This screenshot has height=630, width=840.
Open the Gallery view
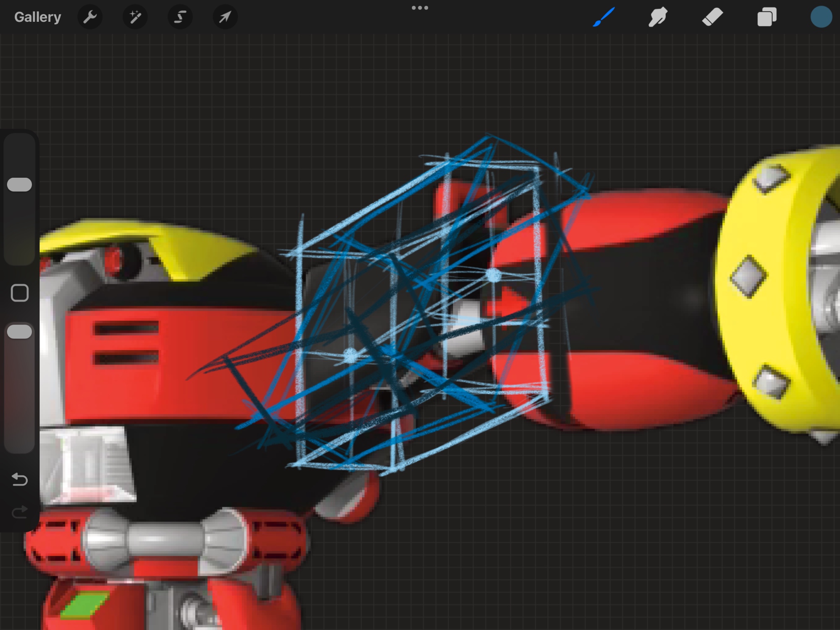37,17
